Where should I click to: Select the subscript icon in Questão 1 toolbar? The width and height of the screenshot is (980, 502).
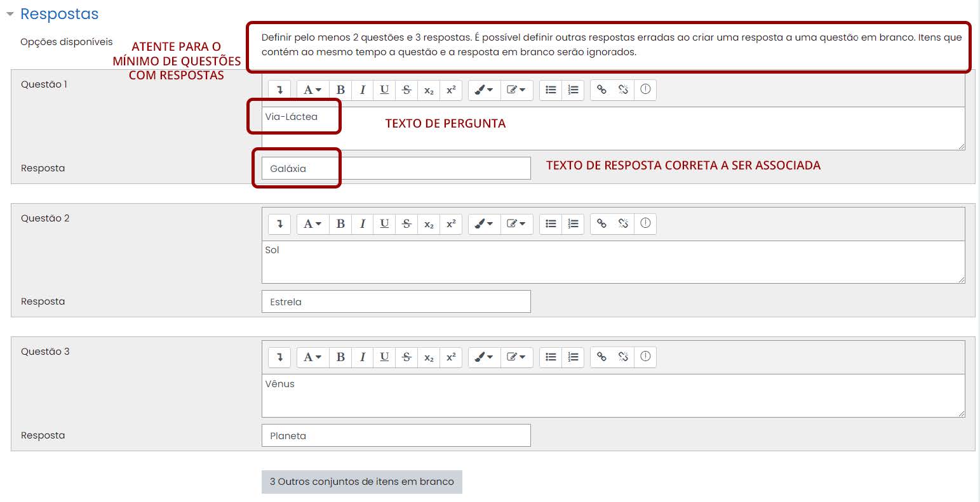point(429,89)
